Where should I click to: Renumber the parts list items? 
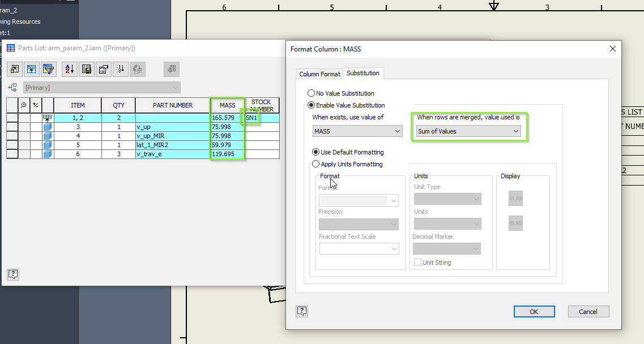120,69
